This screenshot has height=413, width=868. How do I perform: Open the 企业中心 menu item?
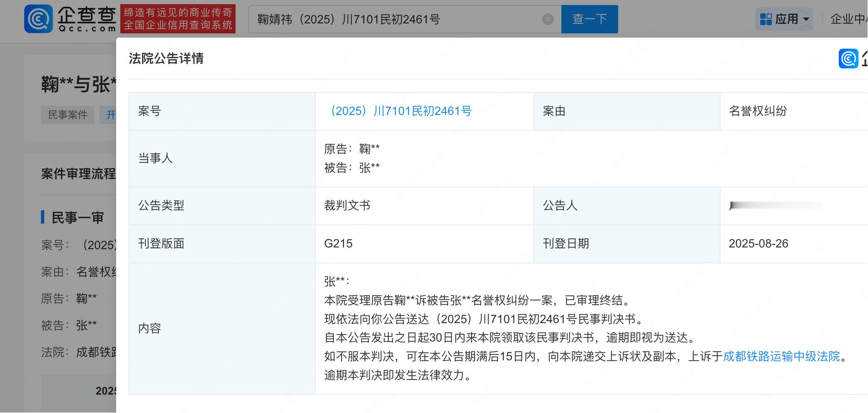click(848, 19)
